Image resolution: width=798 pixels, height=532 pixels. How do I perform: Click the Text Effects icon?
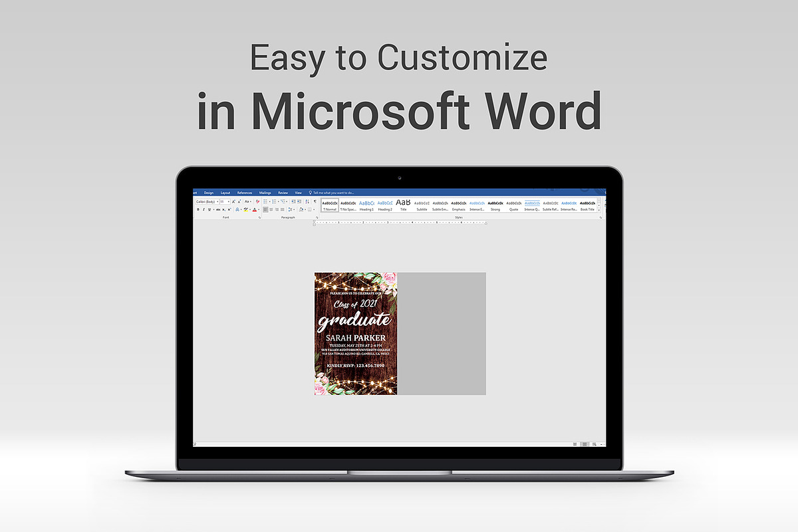237,209
